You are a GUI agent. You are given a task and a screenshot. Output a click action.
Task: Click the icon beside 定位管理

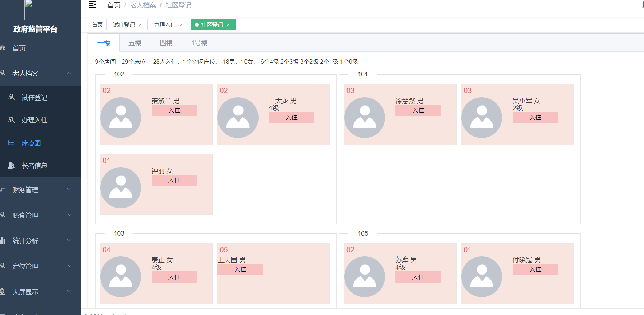click(x=3, y=266)
